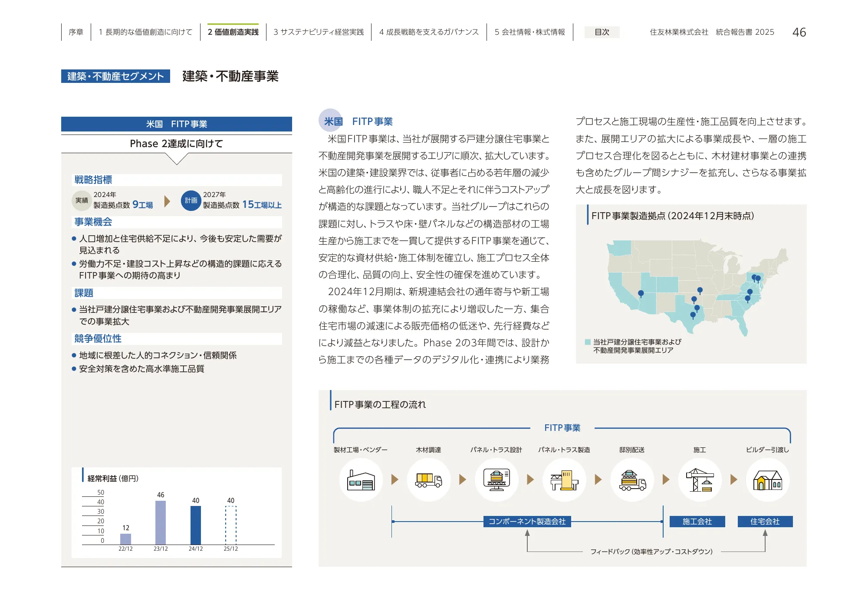Open the 目次 table of contents
The image size is (868, 614).
602,32
